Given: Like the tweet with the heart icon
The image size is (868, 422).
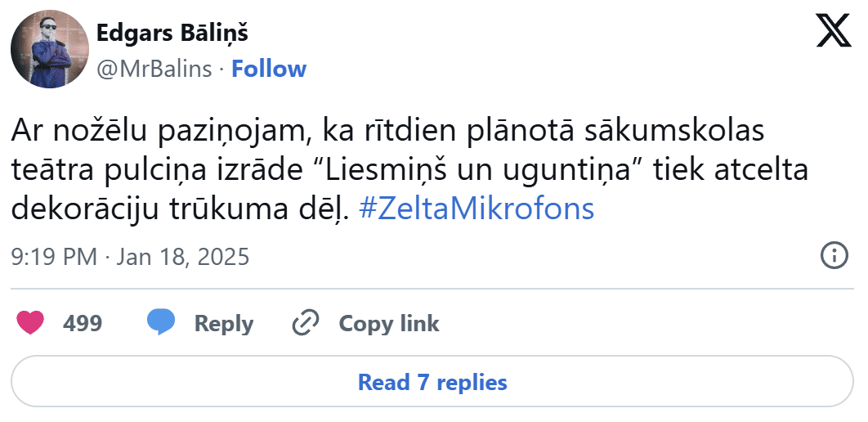Looking at the screenshot, I should coord(30,323).
